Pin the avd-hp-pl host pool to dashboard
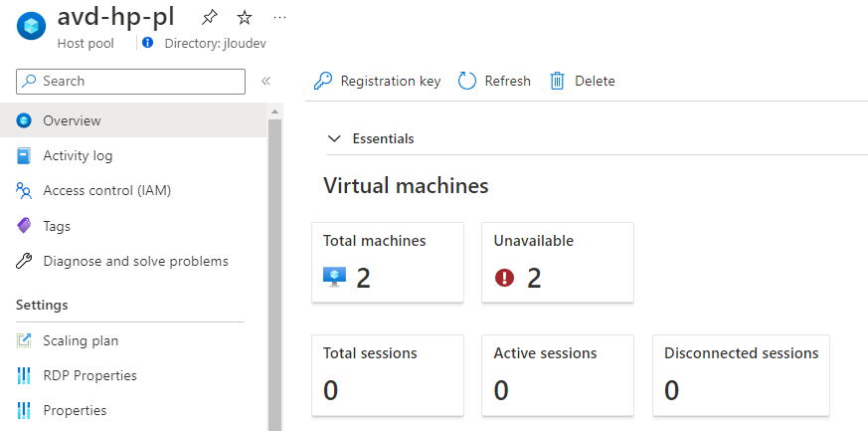 (209, 18)
